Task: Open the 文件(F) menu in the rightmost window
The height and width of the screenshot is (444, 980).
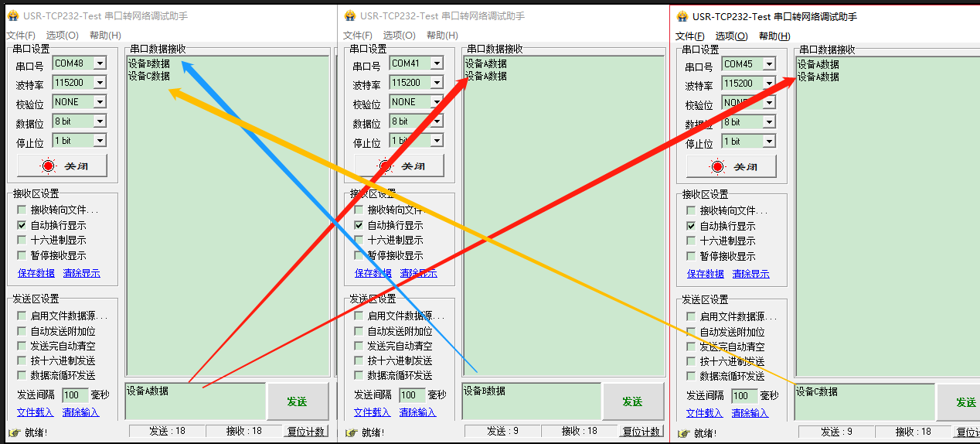Action: 689,36
